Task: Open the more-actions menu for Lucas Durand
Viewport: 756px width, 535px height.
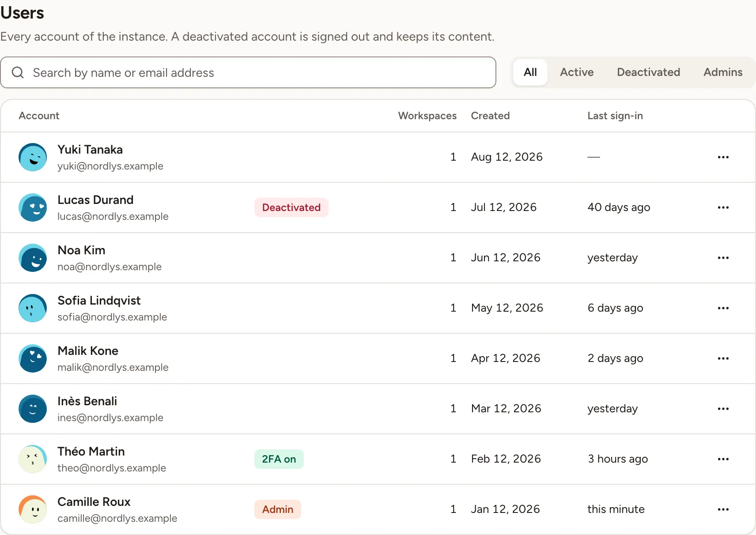Action: 723,207
